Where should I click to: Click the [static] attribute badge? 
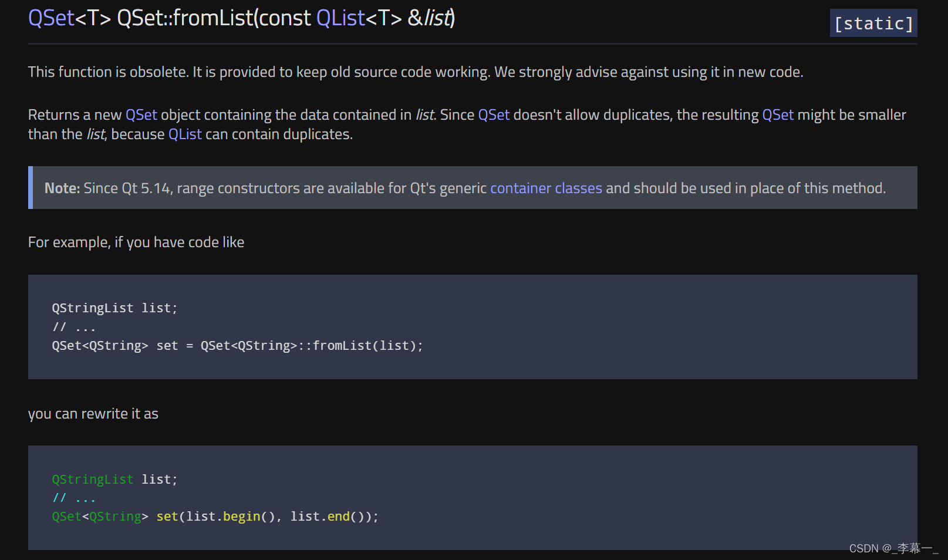pyautogui.click(x=873, y=23)
